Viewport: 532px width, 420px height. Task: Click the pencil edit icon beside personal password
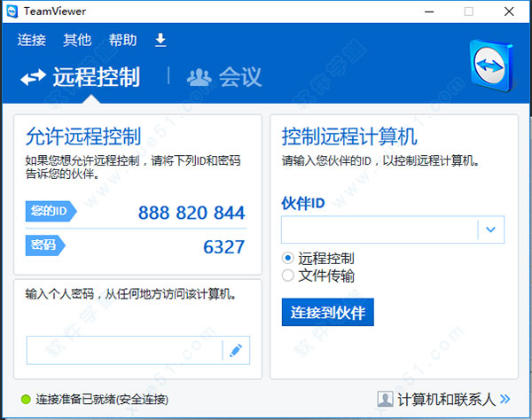[x=236, y=350]
